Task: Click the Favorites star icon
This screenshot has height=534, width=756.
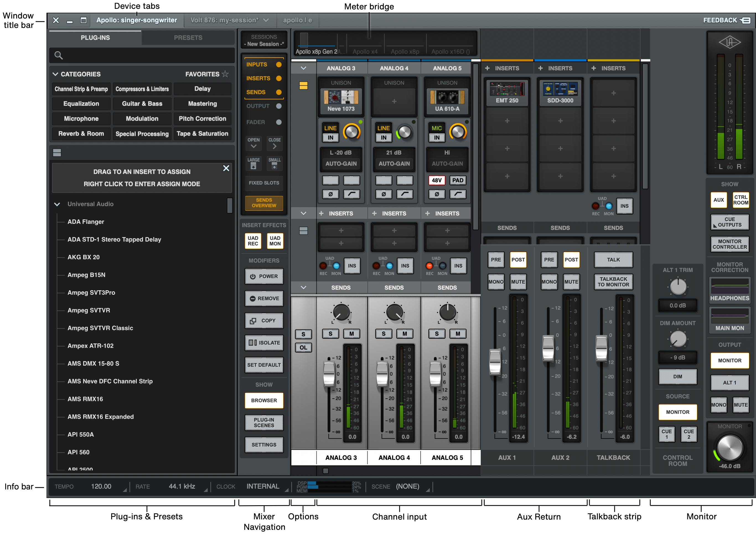Action: tap(225, 74)
